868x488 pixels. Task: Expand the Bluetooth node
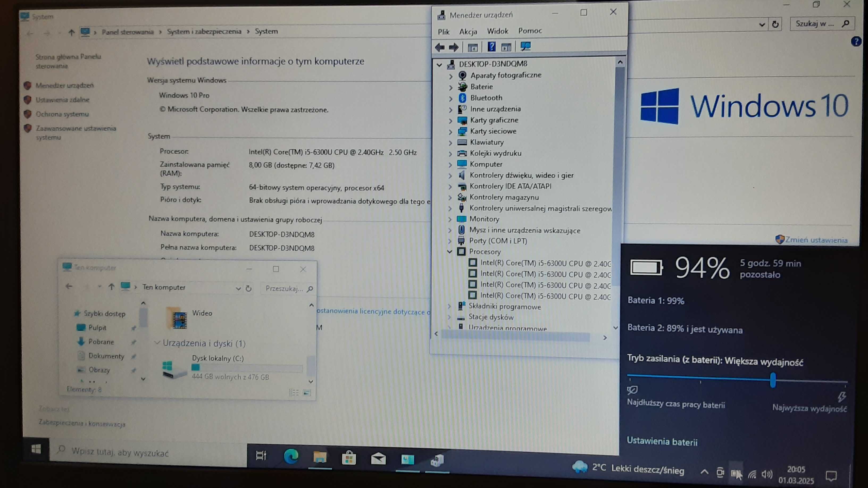[x=450, y=99]
